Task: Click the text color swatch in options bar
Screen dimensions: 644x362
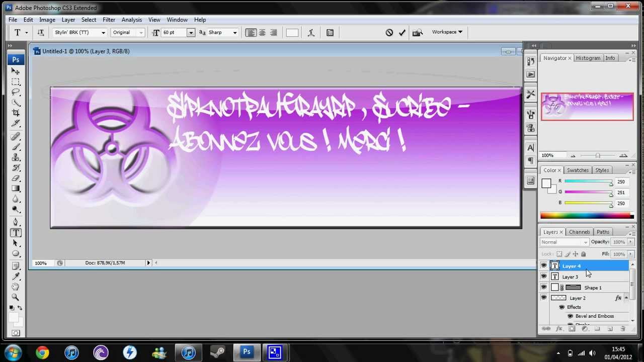Action: pos(292,33)
